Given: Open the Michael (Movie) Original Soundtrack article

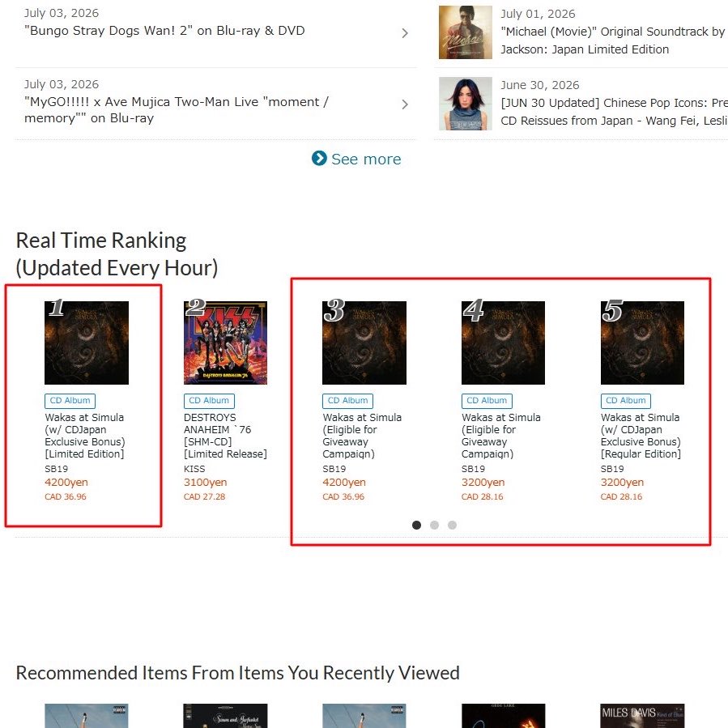Looking at the screenshot, I should (x=614, y=40).
